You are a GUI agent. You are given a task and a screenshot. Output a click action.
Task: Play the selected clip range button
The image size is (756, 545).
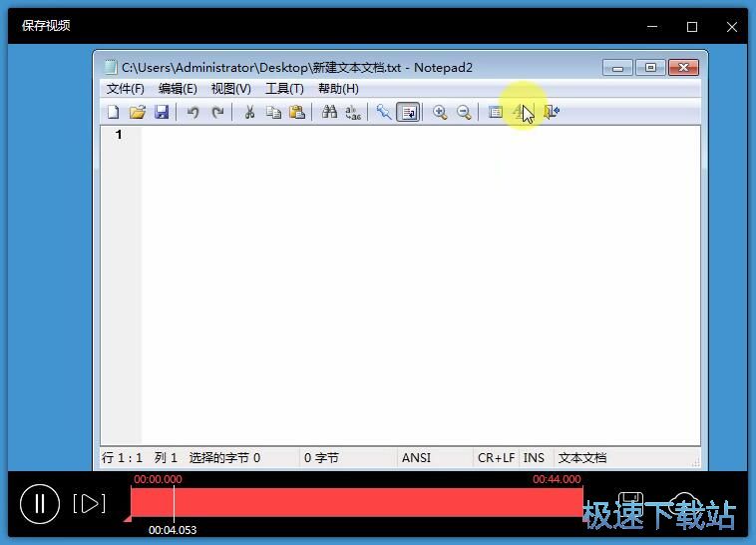click(x=89, y=503)
